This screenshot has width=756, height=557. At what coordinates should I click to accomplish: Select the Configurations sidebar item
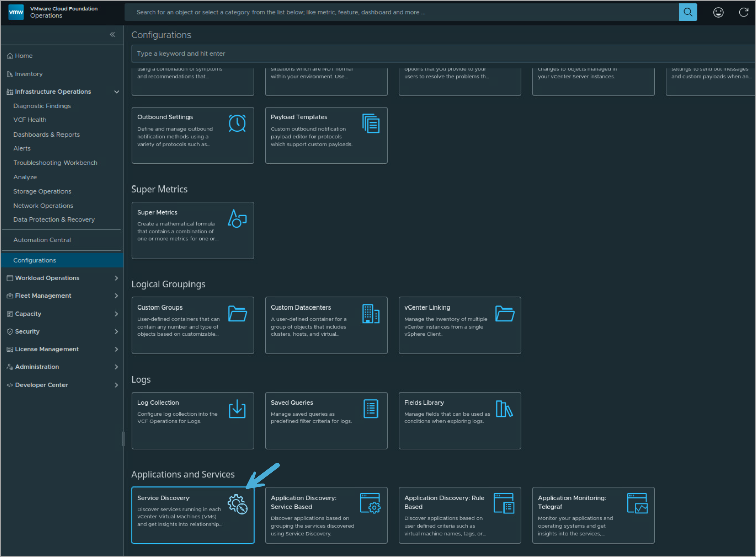point(62,260)
